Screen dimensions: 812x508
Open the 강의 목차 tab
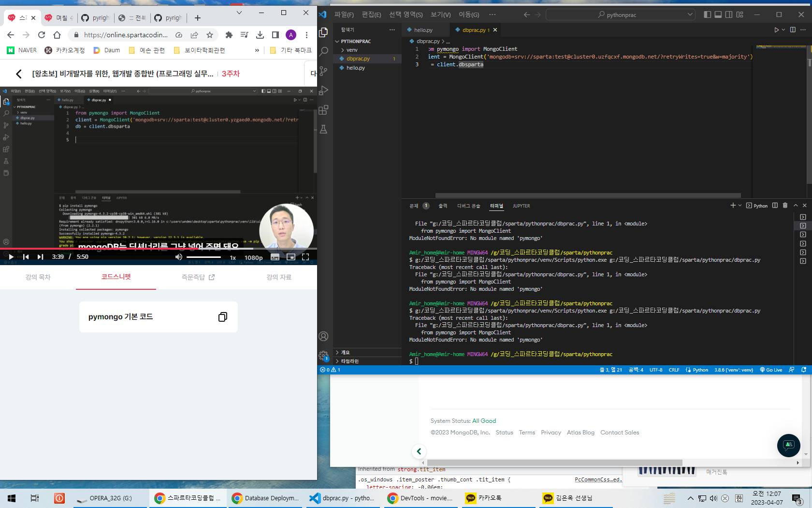pos(38,277)
